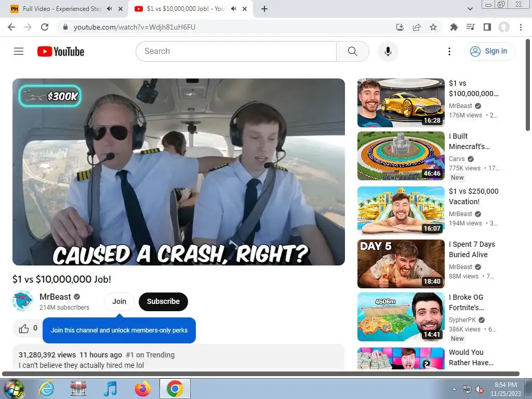Open Chrome extensions puzzle icon
Screen dimensions: 532x399
point(454,27)
